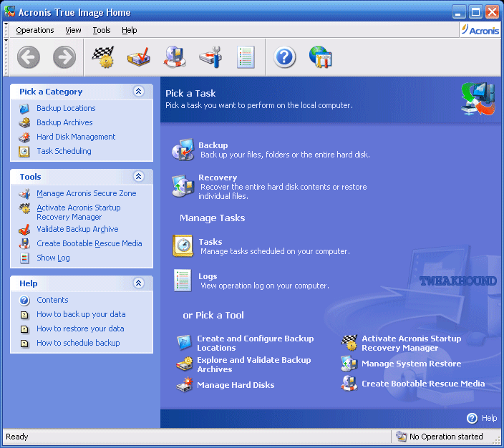Image resolution: width=504 pixels, height=448 pixels.
Task: Click Explore and Validate Backup Archives
Action: 254,365
